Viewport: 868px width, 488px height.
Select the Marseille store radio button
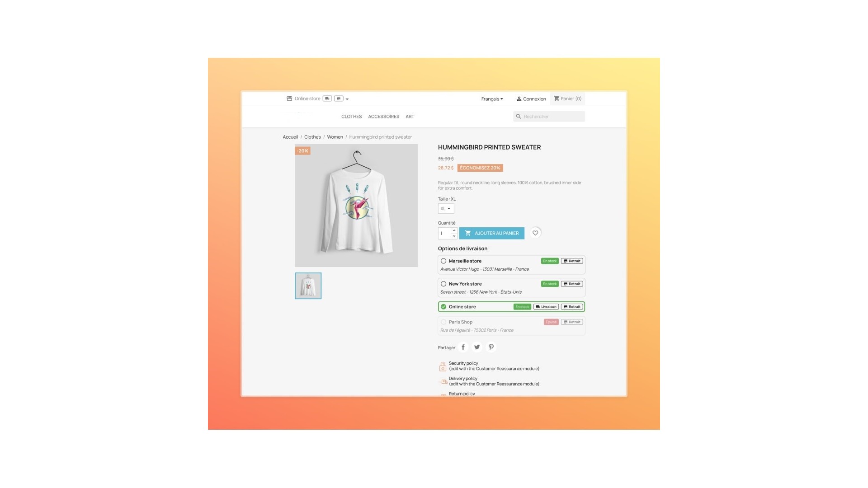(x=443, y=261)
